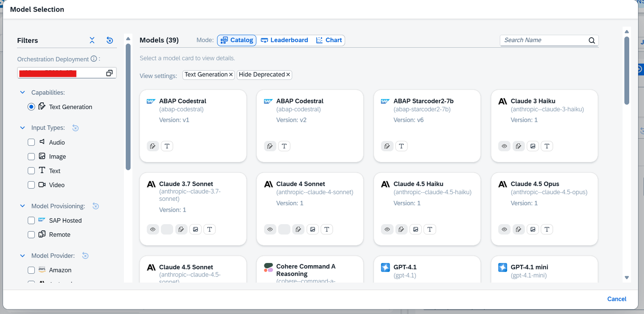Click text generation icon on Claude 4 Sonnet card
The height and width of the screenshot is (314, 644).
pos(298,229)
